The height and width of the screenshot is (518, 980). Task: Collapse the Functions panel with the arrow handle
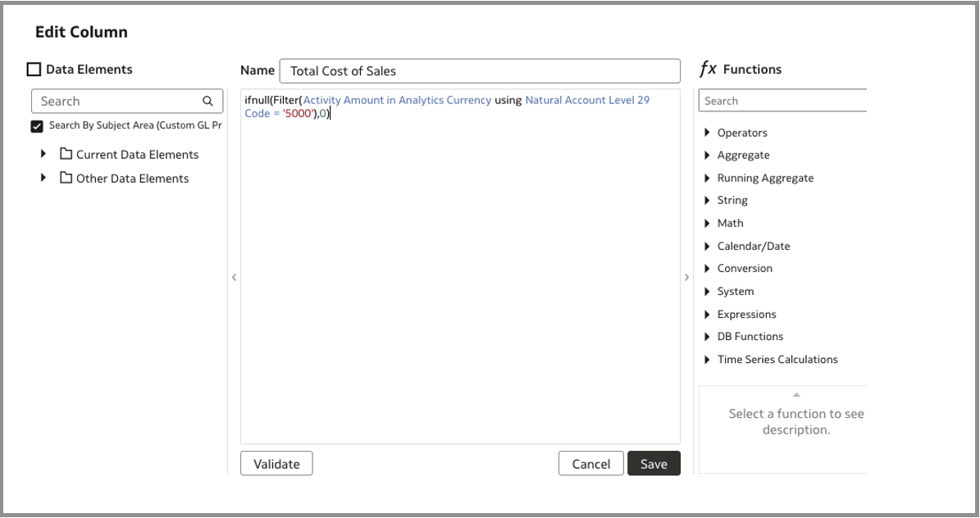tap(686, 278)
